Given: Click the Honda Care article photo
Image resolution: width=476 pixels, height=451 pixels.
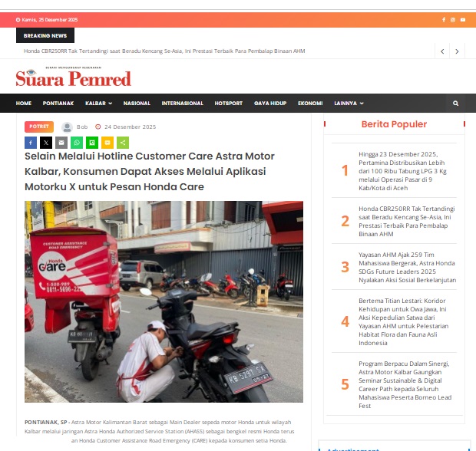Looking at the screenshot, I should coord(164,301).
